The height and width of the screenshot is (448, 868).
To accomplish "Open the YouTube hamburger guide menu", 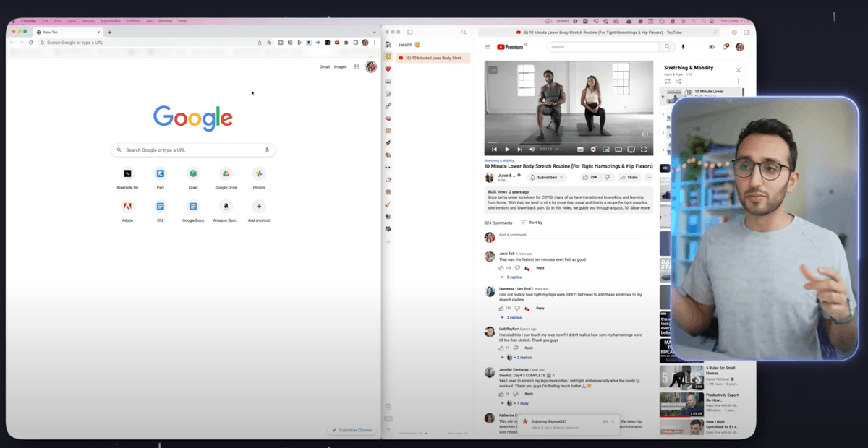I will coord(488,47).
